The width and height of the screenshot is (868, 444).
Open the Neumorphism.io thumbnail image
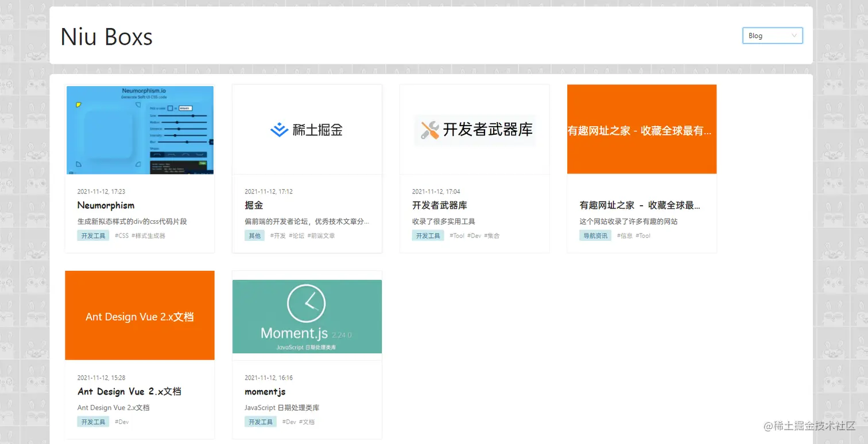coord(140,130)
